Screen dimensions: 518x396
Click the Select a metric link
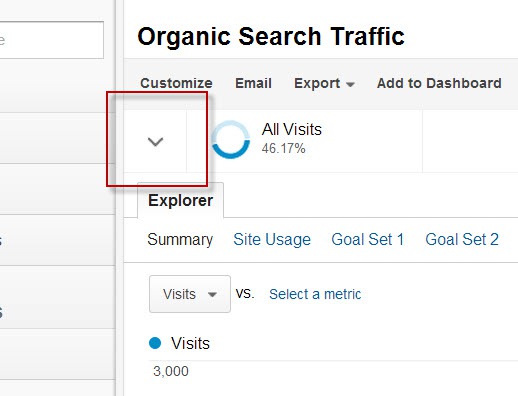point(315,294)
